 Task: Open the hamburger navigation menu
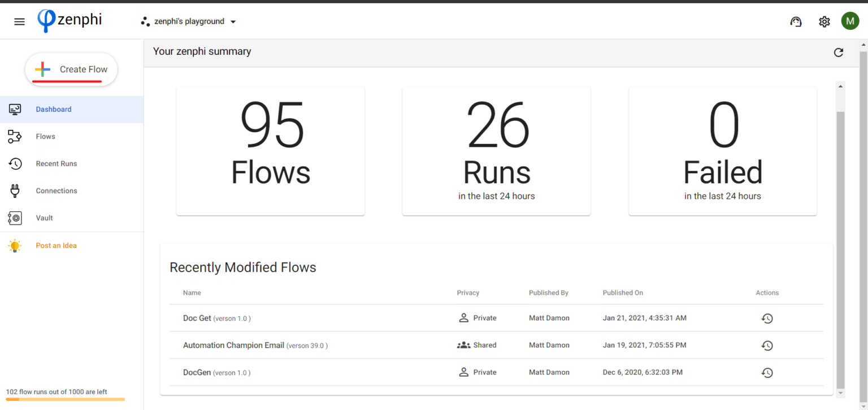click(19, 21)
